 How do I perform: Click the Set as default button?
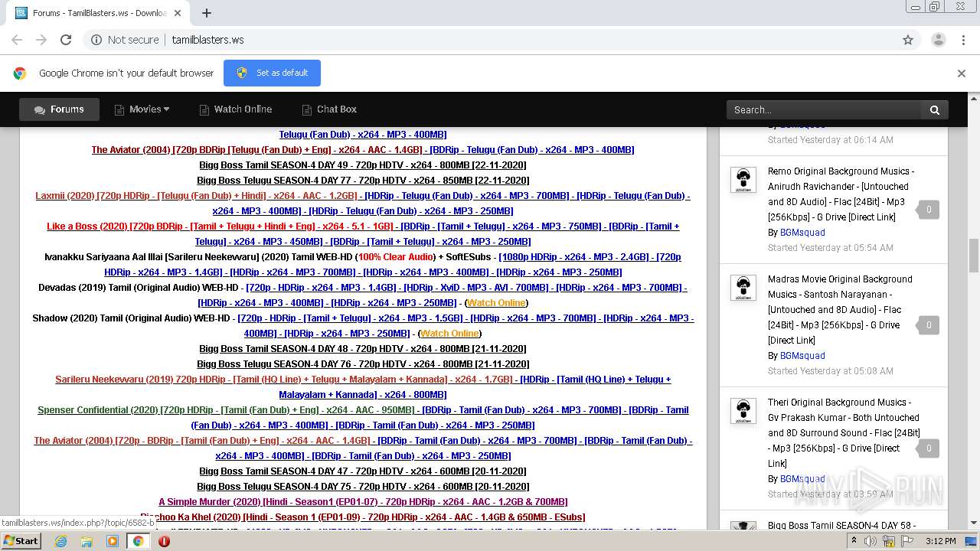point(272,73)
